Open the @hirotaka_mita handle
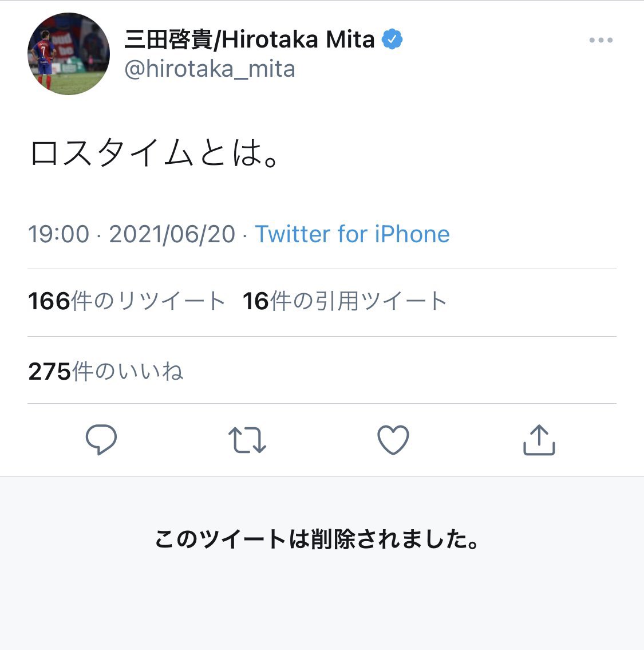The width and height of the screenshot is (644, 650). (x=210, y=69)
